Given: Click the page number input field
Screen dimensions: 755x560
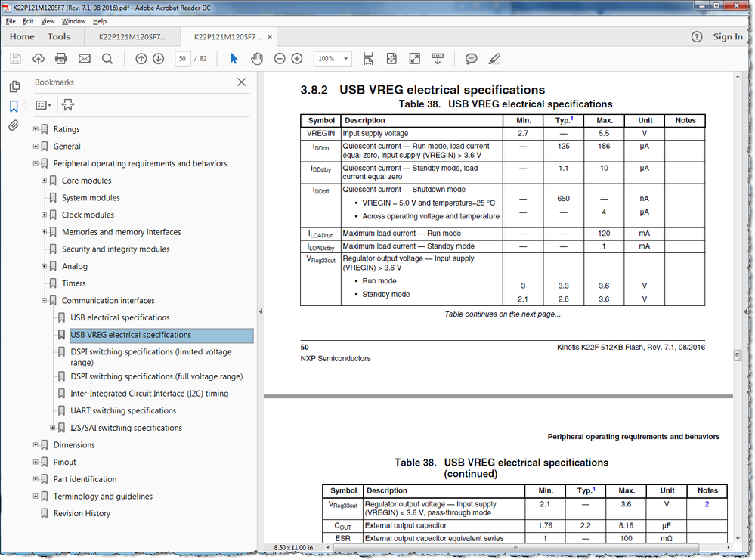Looking at the screenshot, I should pos(182,58).
